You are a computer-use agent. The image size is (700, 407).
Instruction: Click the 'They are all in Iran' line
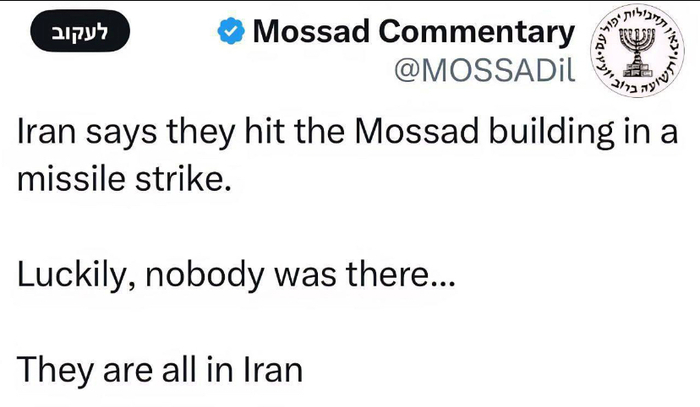[159, 370]
